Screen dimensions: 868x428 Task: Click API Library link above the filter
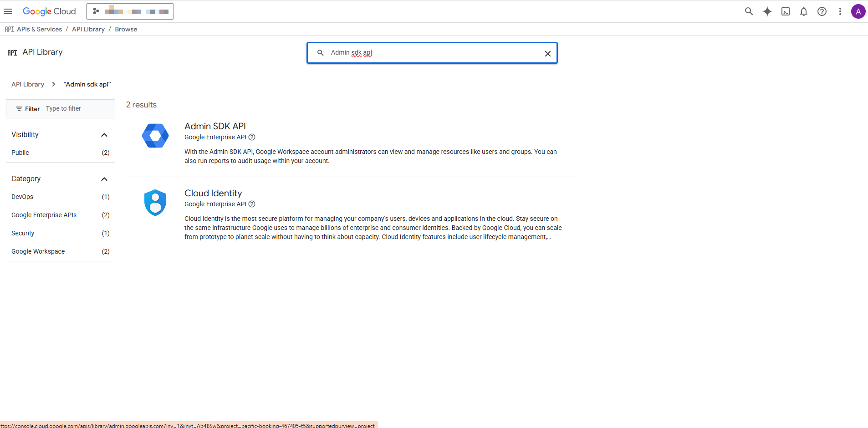[28, 84]
